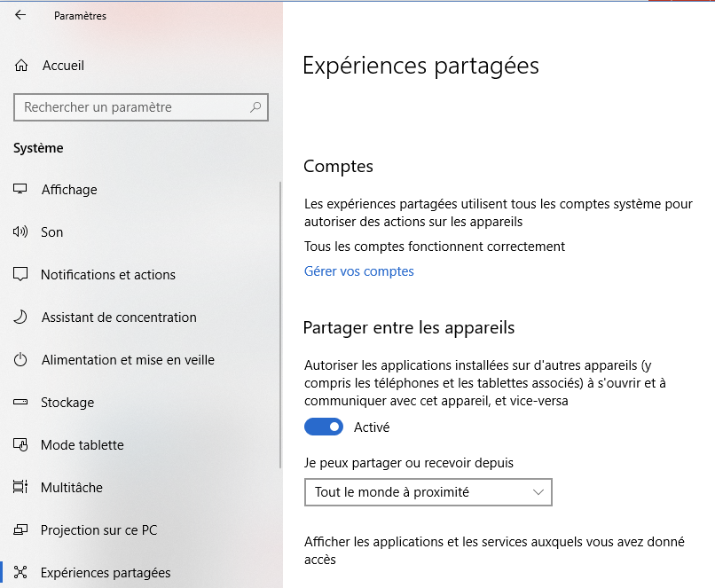715x588 pixels.
Task: Click the Expériences partagées sidebar icon
Action: [20, 573]
